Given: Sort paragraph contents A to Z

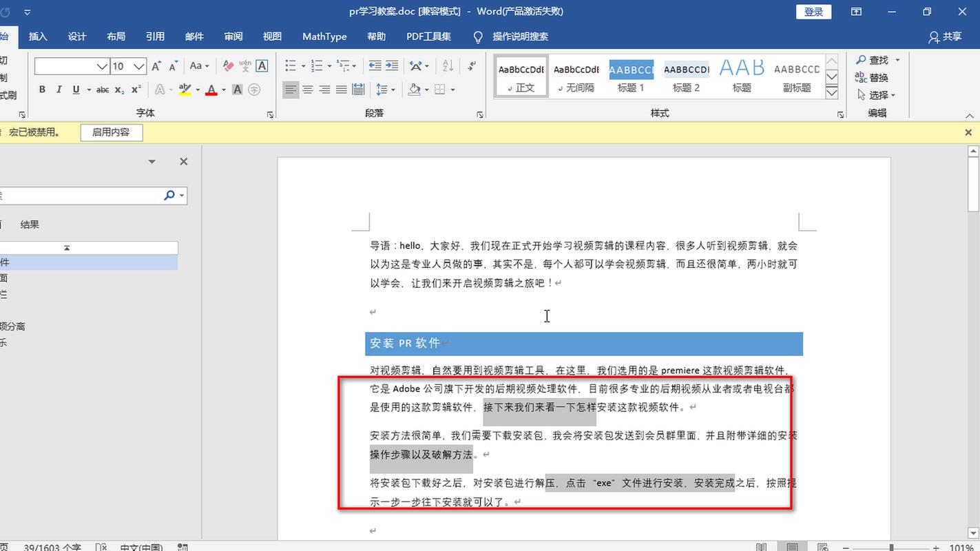Looking at the screenshot, I should pos(448,66).
